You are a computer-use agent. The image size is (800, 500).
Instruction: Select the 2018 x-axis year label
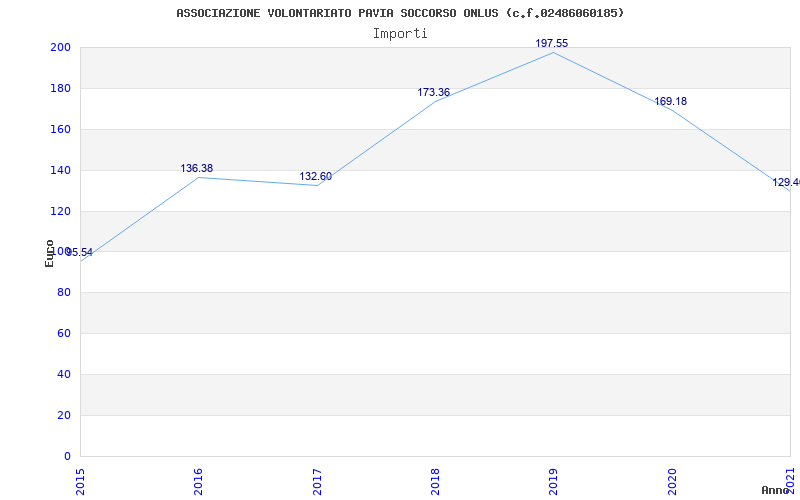pos(435,481)
